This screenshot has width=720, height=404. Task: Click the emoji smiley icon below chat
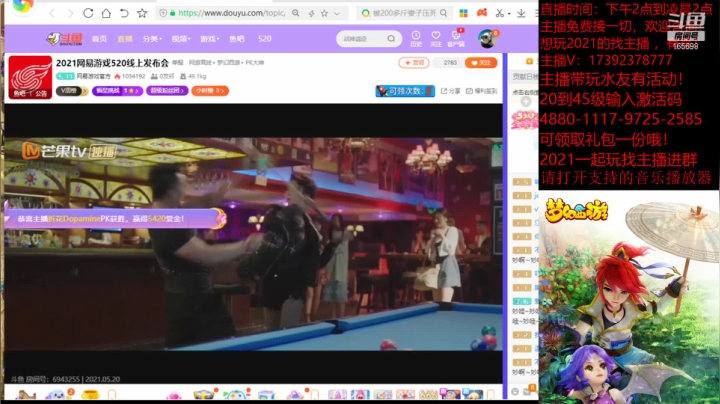tap(515, 392)
